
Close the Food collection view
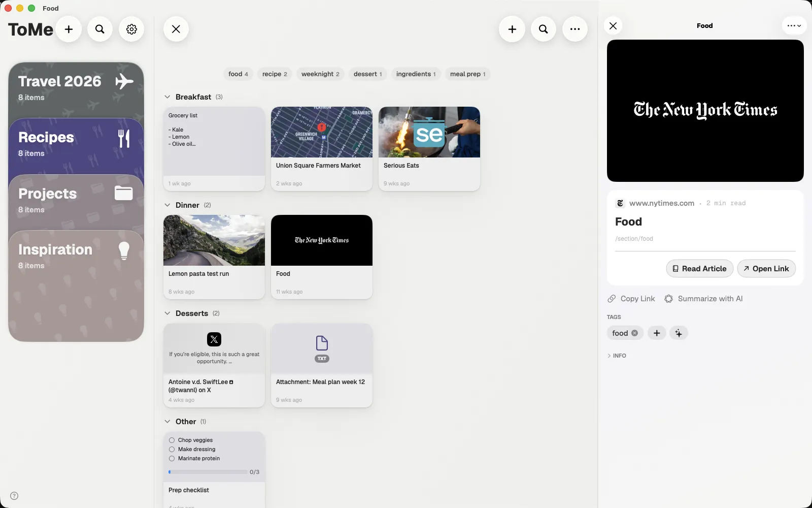pyautogui.click(x=176, y=29)
